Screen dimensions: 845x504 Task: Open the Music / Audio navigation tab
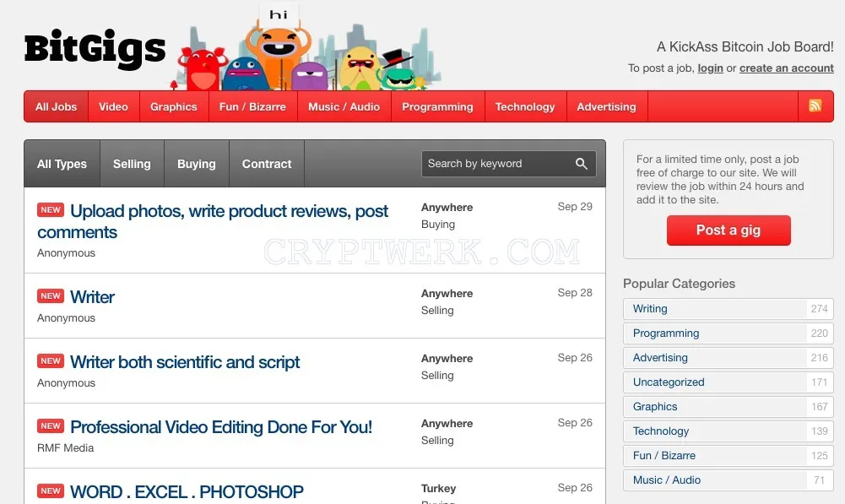click(x=344, y=106)
